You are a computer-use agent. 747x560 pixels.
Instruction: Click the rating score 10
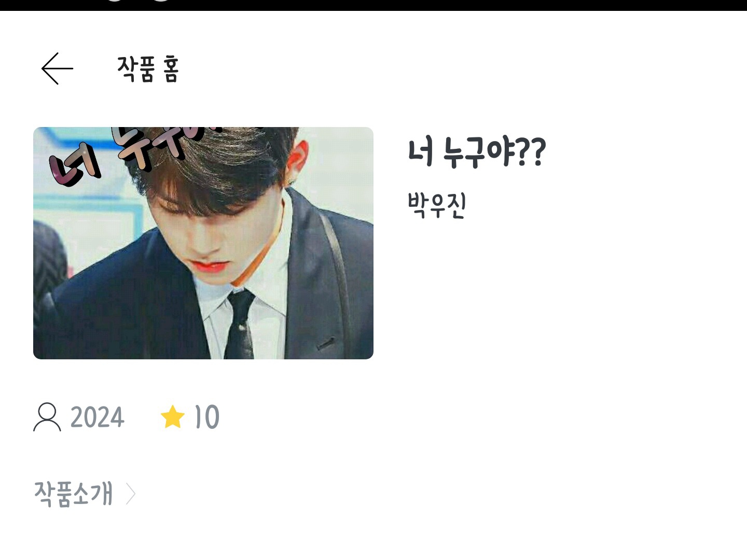[207, 417]
